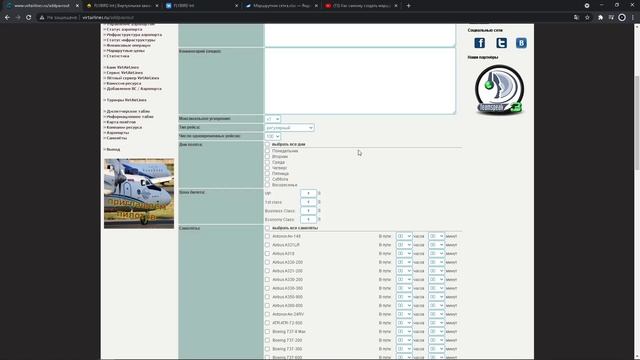640x360 pixels.
Task: Click the translate page icon
Action: click(576, 18)
